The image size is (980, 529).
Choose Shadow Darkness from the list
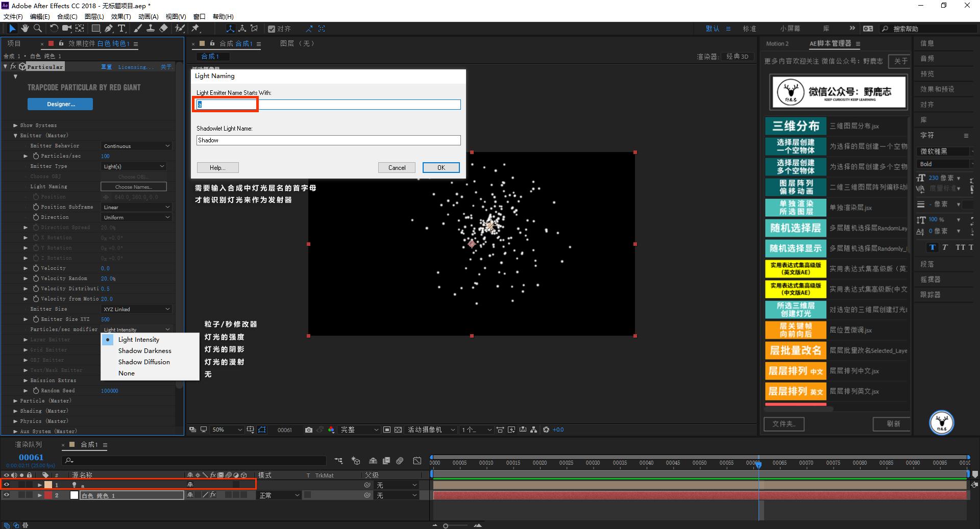click(x=144, y=351)
